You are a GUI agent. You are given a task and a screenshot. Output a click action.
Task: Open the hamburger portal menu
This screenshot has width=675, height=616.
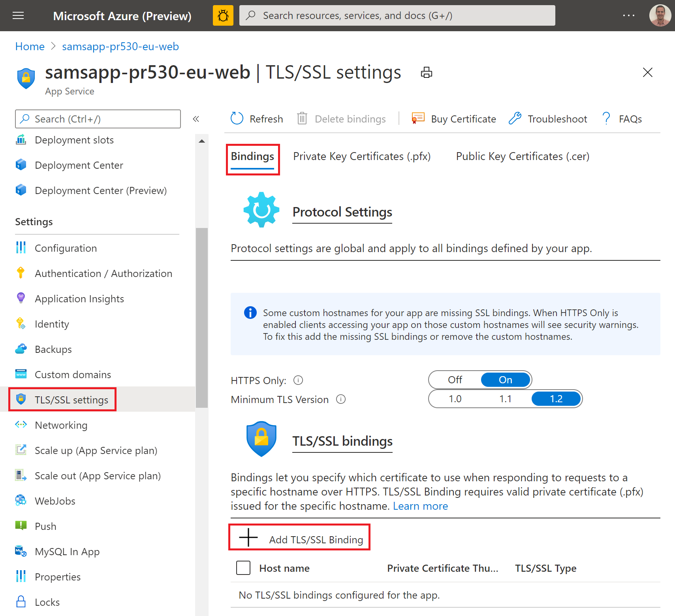(18, 16)
